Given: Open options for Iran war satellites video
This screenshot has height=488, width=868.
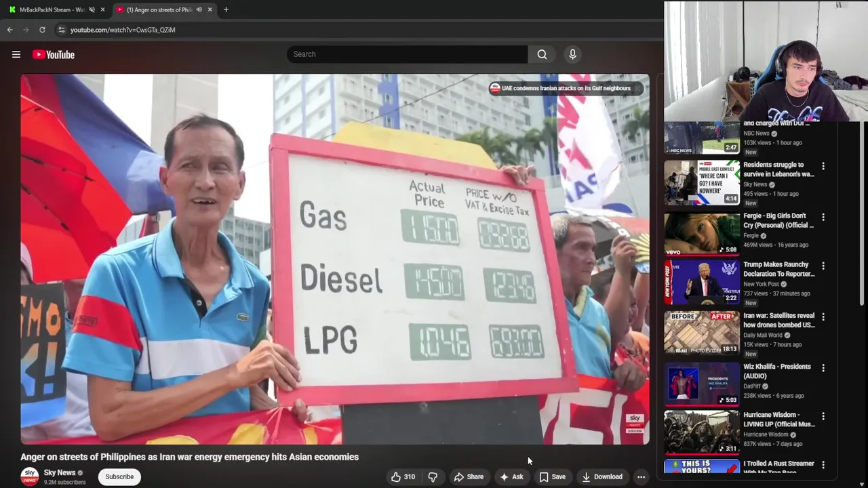Looking at the screenshot, I should coord(823,317).
